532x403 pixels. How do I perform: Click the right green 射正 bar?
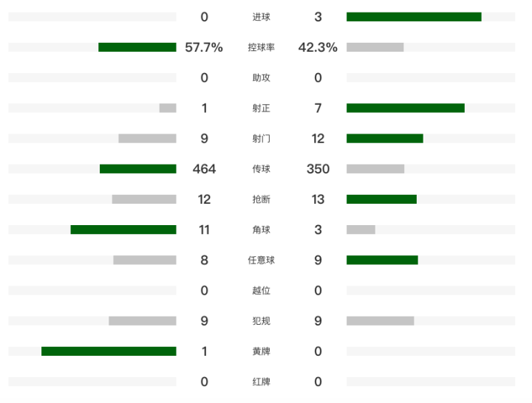(x=406, y=108)
